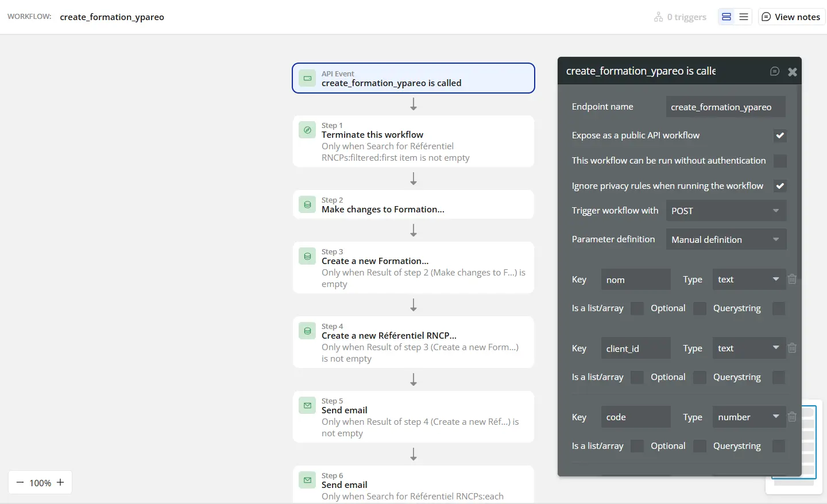Open the Type dropdown for the nom key

pos(749,280)
